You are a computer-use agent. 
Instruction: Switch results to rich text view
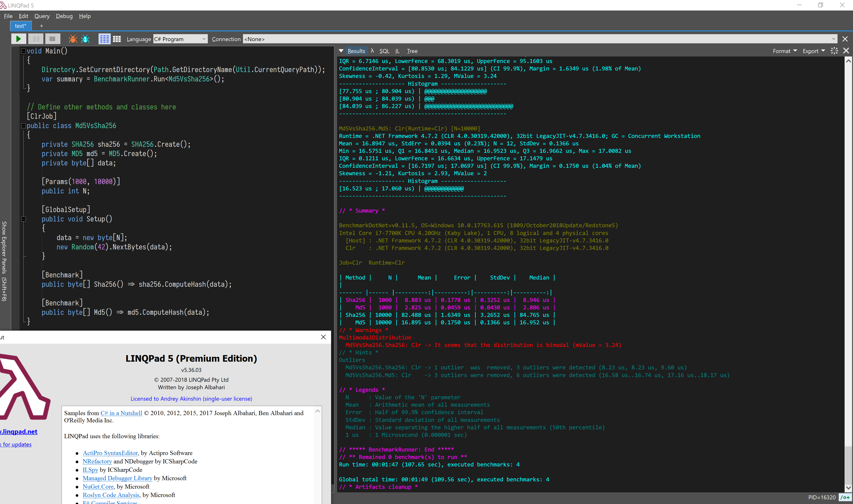(x=104, y=39)
